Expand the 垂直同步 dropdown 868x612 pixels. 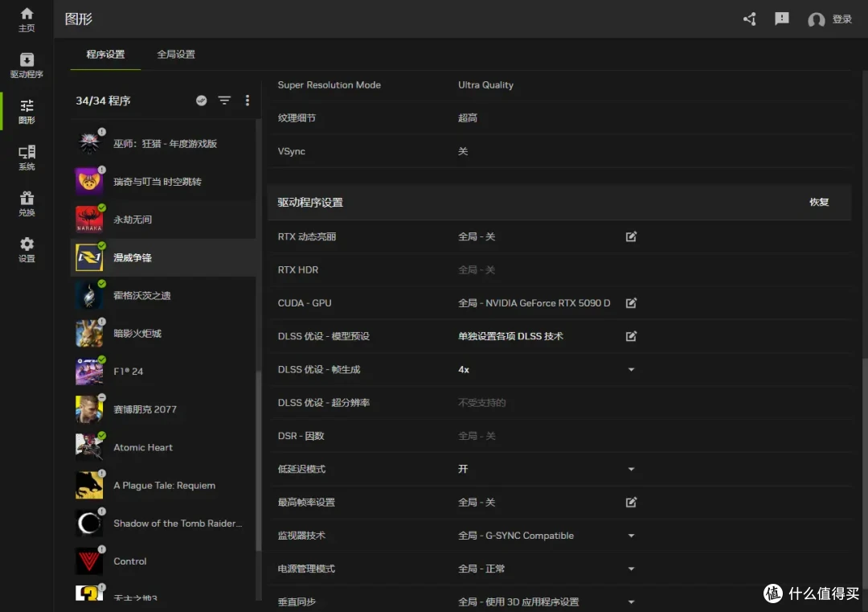point(631,602)
